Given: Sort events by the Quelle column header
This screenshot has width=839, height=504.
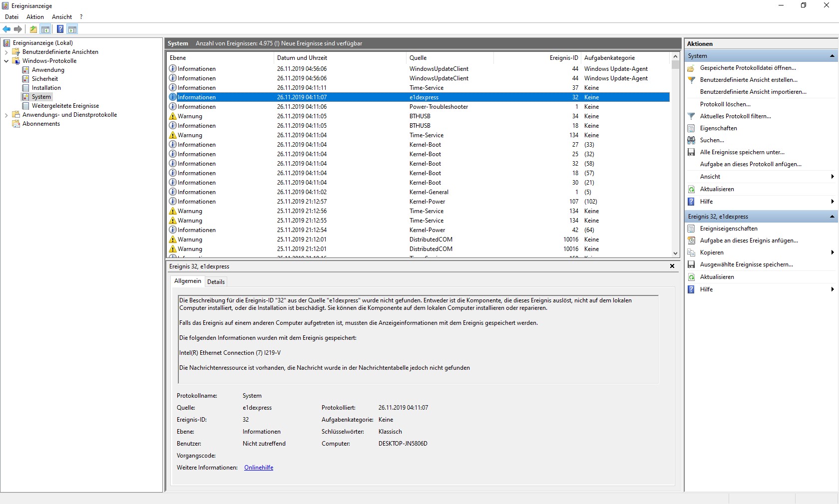Looking at the screenshot, I should tap(450, 58).
